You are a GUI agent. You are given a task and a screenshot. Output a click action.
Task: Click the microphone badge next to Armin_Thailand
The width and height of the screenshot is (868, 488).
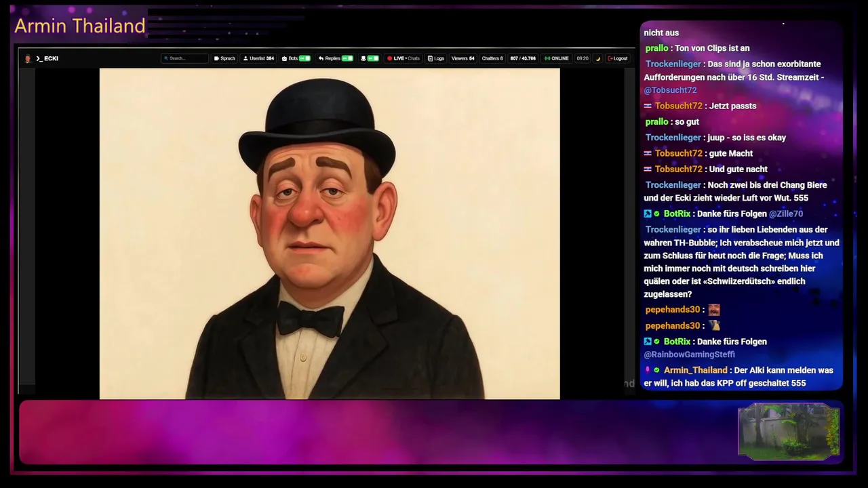pyautogui.click(x=648, y=370)
